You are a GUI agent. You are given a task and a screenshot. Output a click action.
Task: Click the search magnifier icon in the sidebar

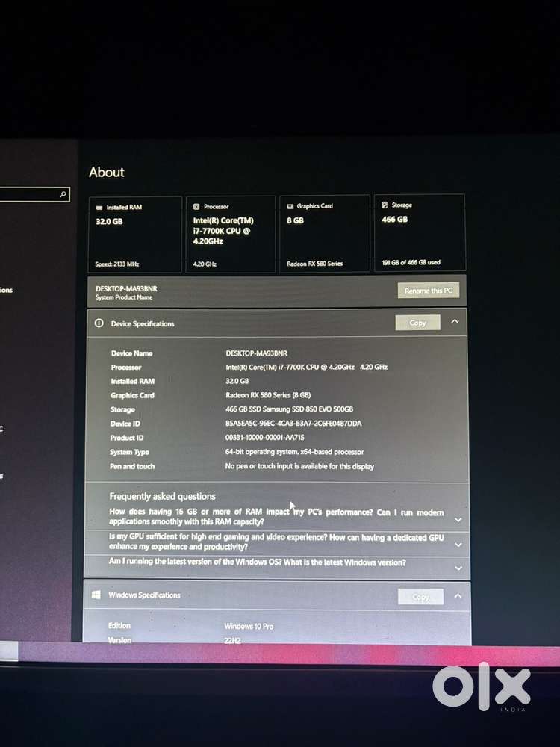pos(63,194)
